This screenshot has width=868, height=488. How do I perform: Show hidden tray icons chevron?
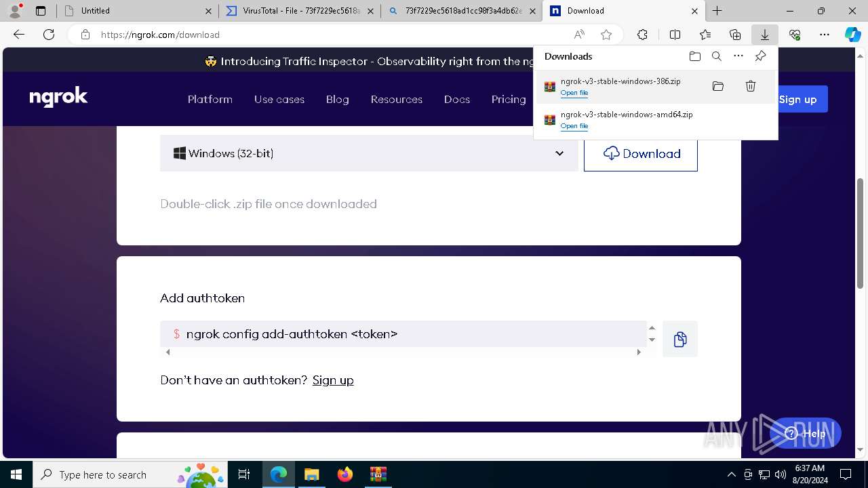731,474
